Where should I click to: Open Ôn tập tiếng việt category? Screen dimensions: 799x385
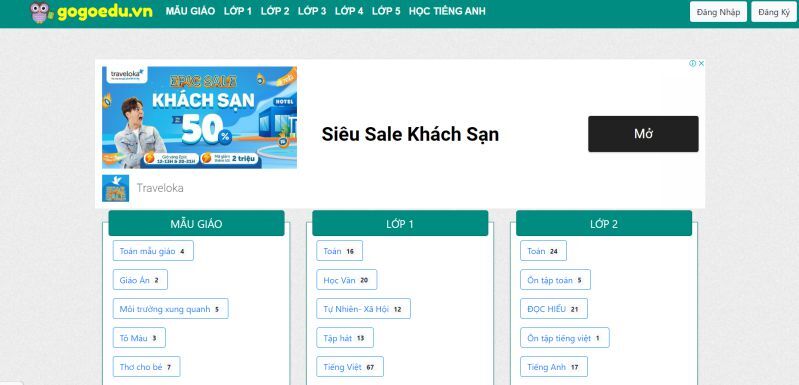click(565, 338)
